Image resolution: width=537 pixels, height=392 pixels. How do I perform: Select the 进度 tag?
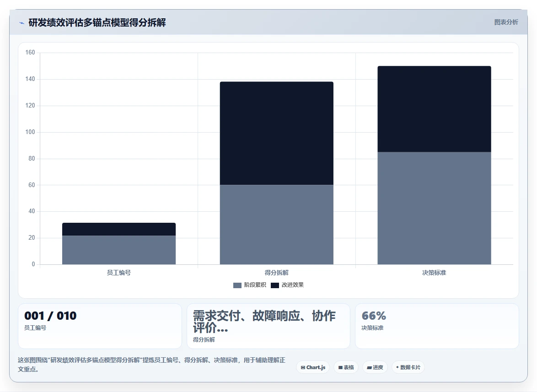[375, 367]
